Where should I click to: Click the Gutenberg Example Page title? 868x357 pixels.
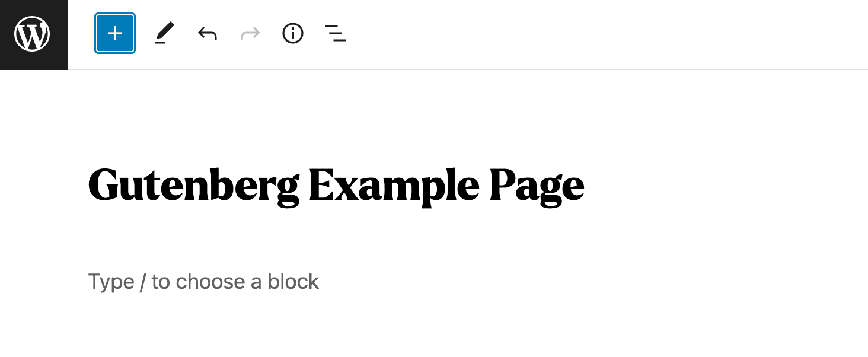click(x=336, y=186)
